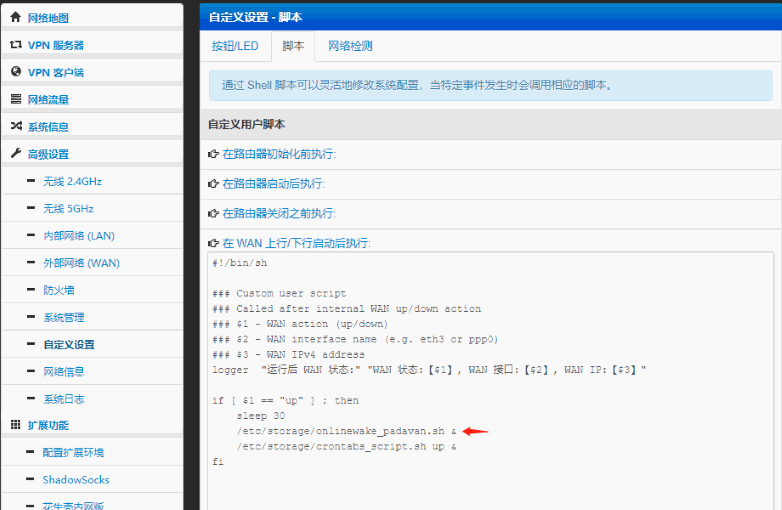Click the crontabs_script.sh up line
The width and height of the screenshot is (782, 510).
point(347,447)
